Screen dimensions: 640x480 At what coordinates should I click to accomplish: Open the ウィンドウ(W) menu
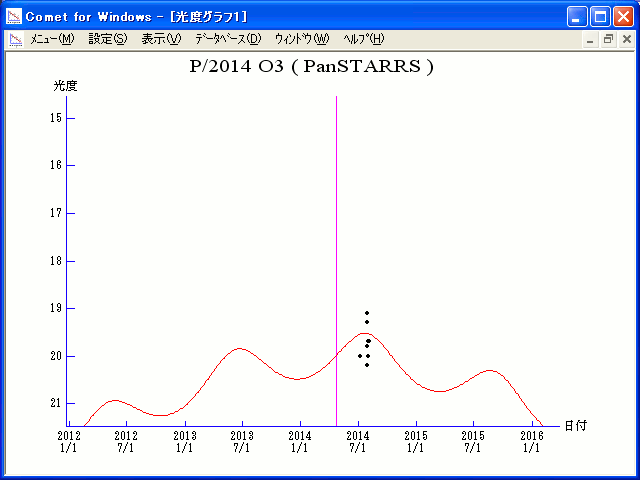point(302,39)
